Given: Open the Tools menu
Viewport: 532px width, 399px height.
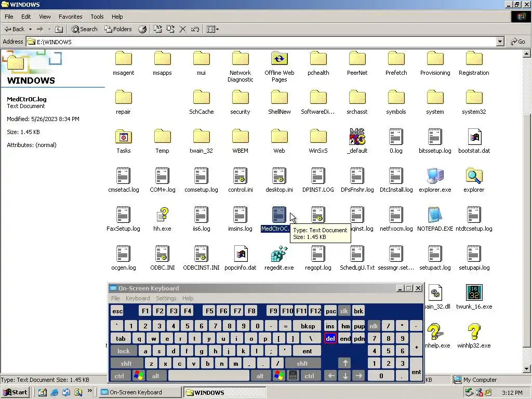Looking at the screenshot, I should (97, 17).
